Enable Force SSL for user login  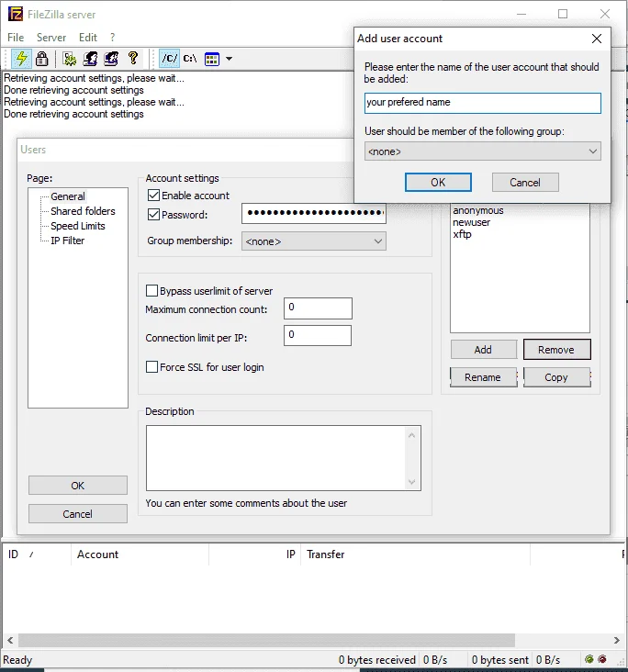pyautogui.click(x=151, y=367)
